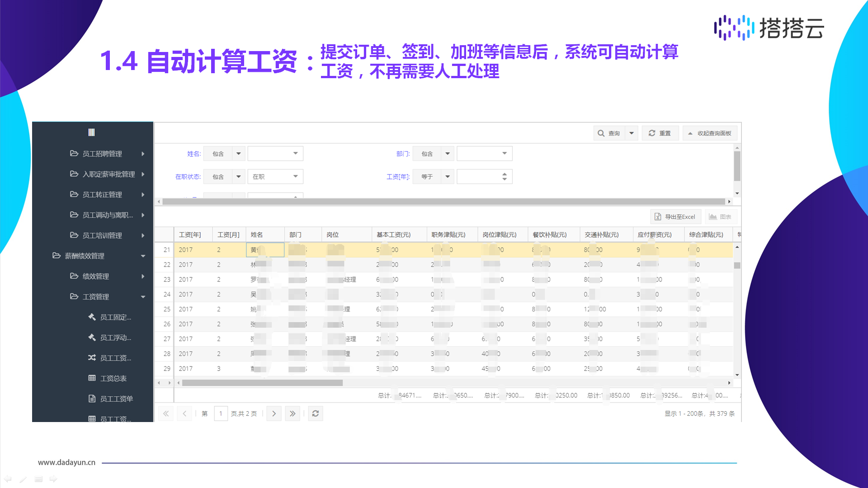
Task: Expand the 员工招聘管理 sidebar folder
Action: [x=102, y=154]
